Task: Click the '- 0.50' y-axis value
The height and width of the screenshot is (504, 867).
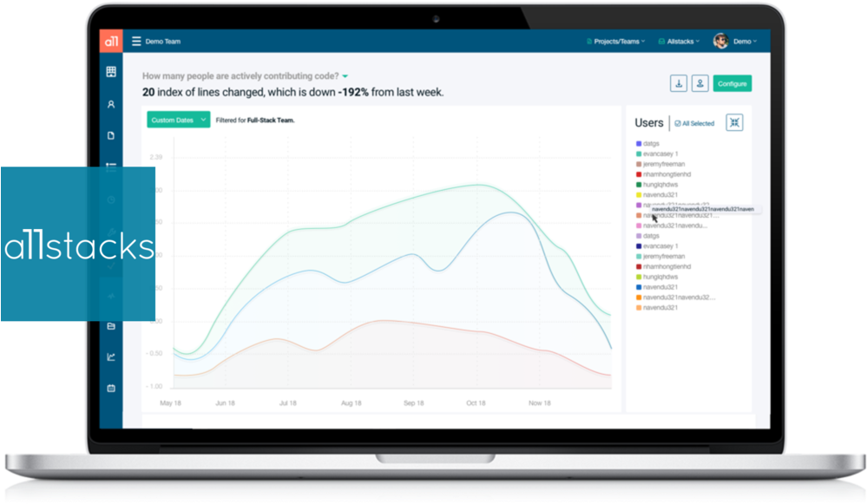Action: 154,353
